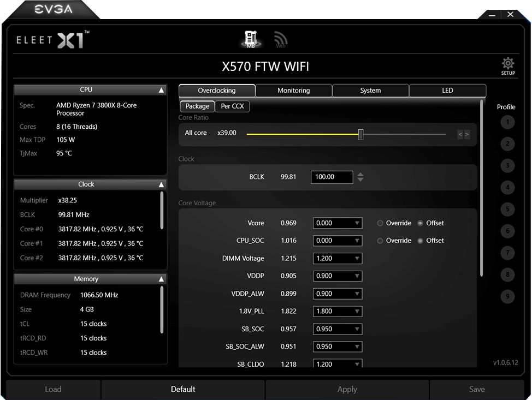
Task: Select profile slot 1
Action: coord(507,122)
